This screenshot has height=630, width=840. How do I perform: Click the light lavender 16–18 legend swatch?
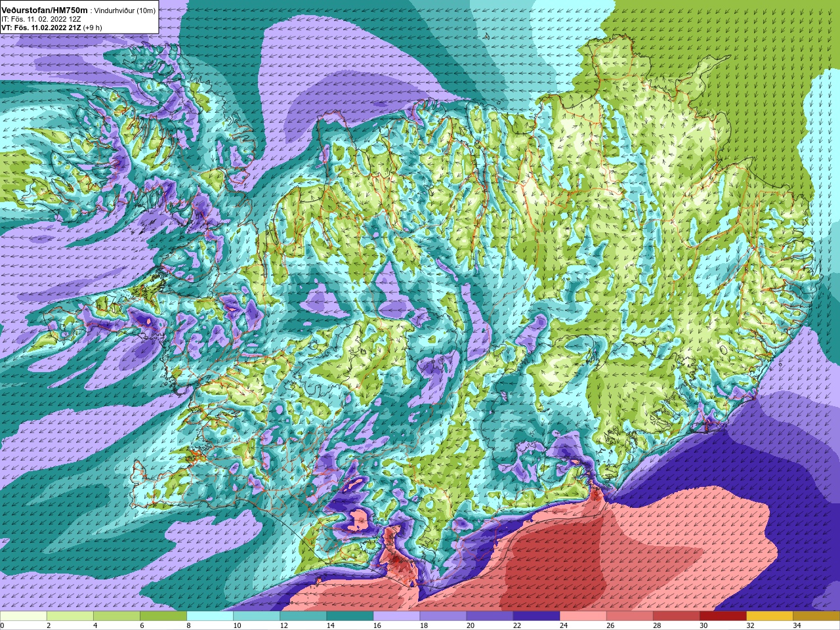[x=396, y=616]
